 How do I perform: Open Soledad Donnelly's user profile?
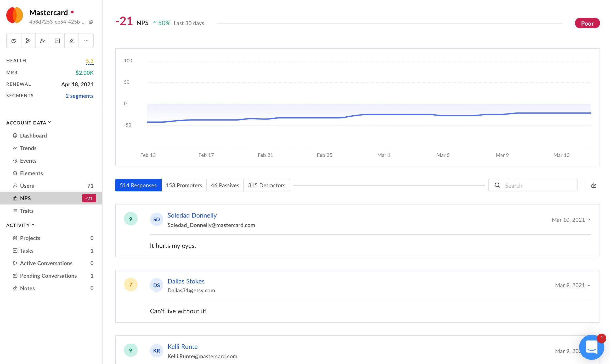[x=192, y=215]
